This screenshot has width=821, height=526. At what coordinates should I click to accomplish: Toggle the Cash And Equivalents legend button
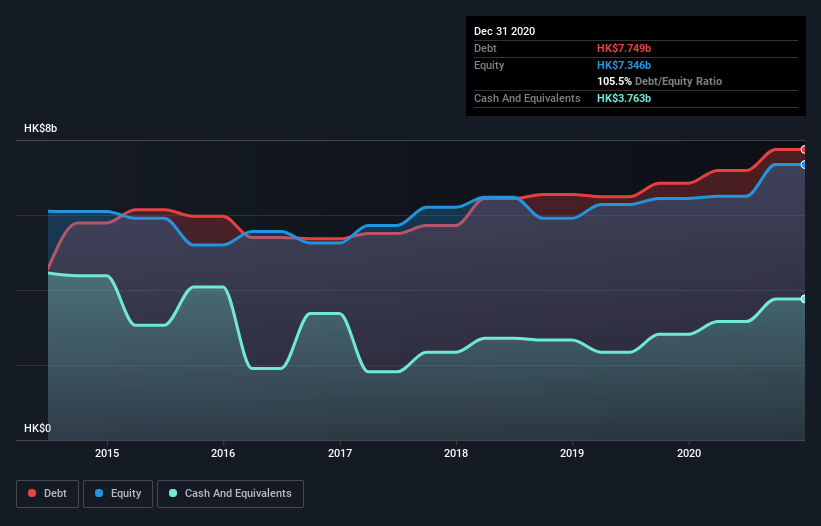point(230,494)
